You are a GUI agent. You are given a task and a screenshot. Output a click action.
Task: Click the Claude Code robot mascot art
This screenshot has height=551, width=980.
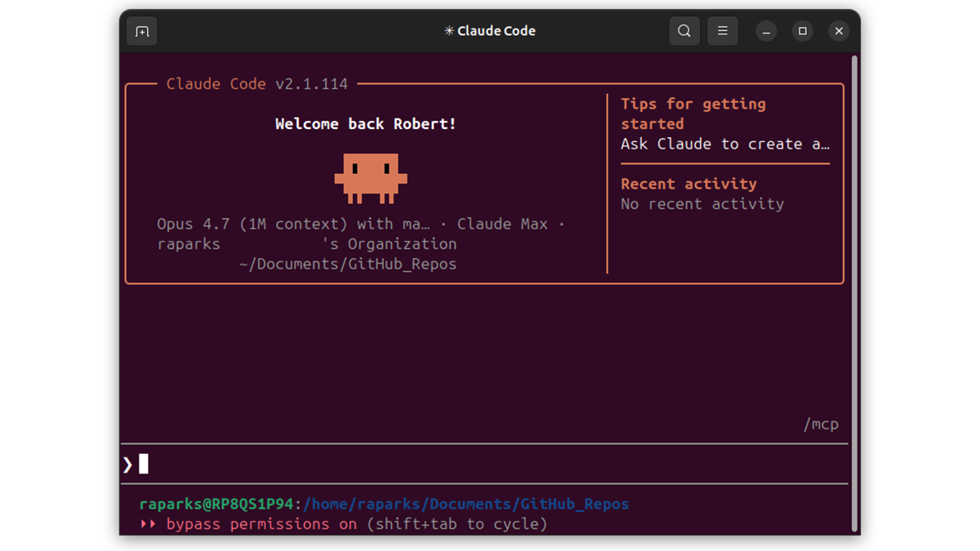pyautogui.click(x=372, y=178)
